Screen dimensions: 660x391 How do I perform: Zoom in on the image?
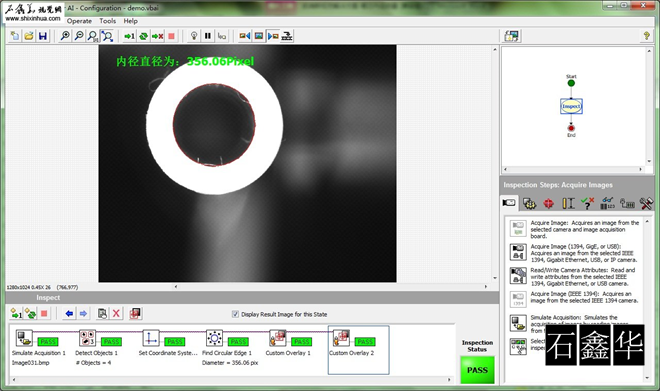65,36
